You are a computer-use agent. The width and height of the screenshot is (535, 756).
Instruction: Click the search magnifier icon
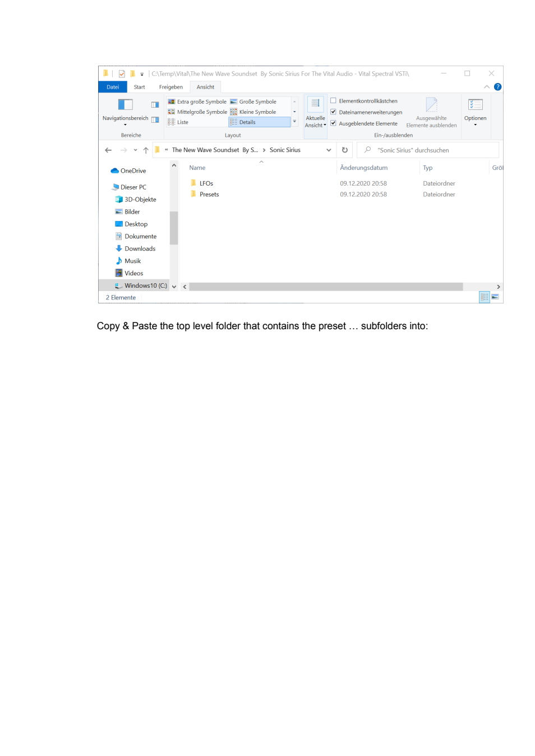pos(367,150)
